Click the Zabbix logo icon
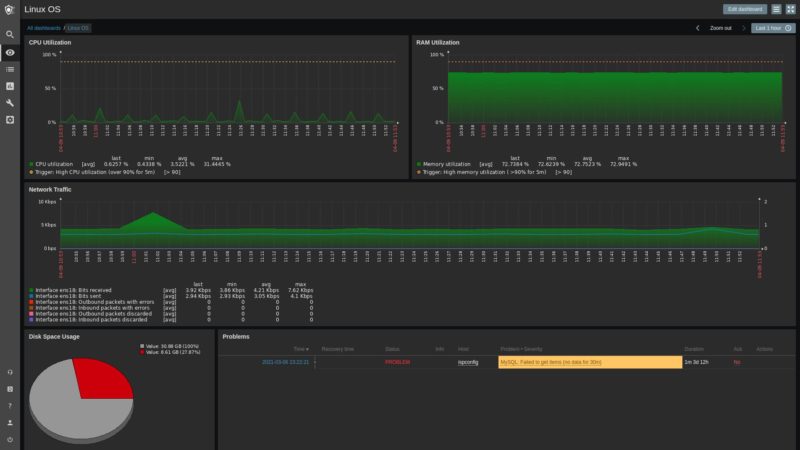 point(10,10)
